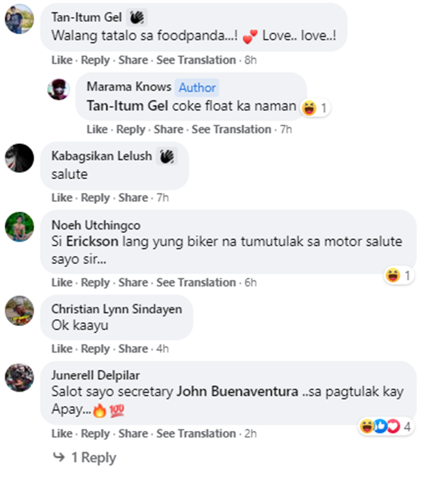Click the wave badge beside Tan-Itum Gel
The height and width of the screenshot is (477, 448).
(137, 17)
